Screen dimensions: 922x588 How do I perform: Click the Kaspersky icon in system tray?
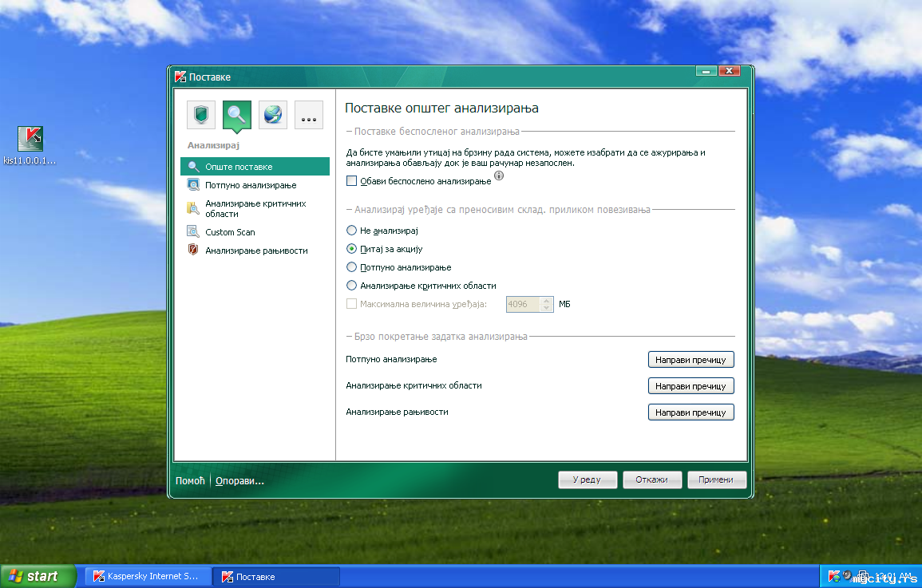pyautogui.click(x=834, y=576)
